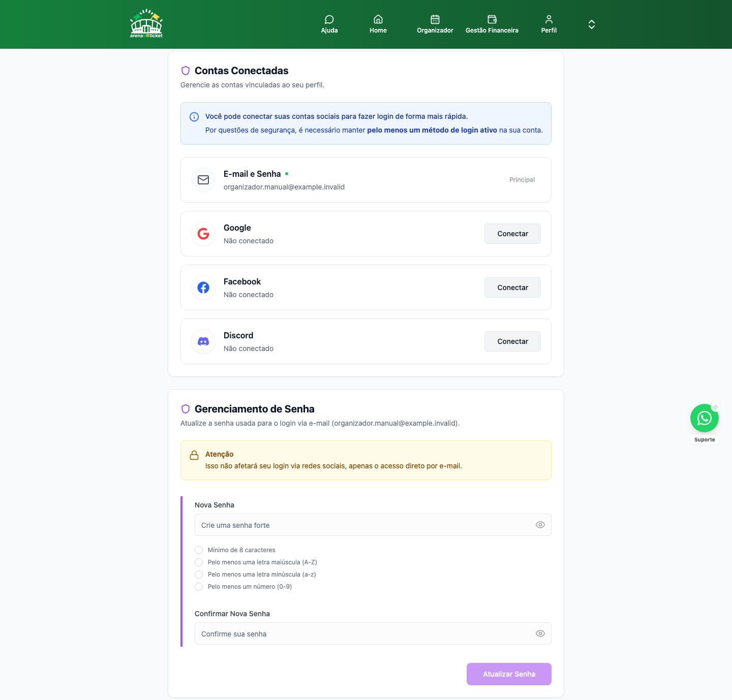
Task: Show password in Confirmar Nova Senha field
Action: click(540, 633)
